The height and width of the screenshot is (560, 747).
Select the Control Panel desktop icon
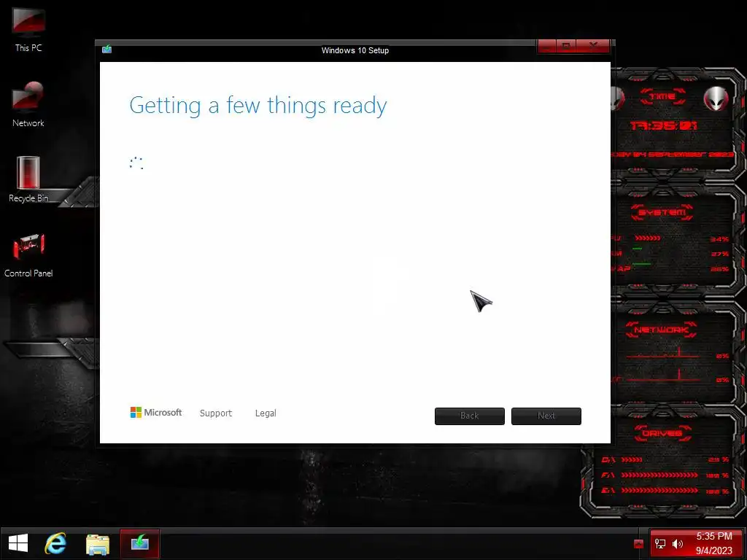pyautogui.click(x=28, y=254)
